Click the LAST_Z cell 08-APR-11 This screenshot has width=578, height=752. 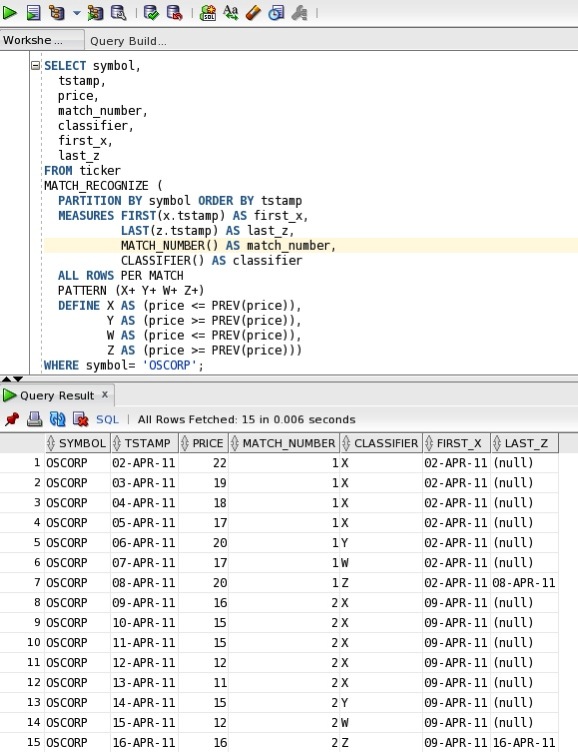[x=524, y=583]
